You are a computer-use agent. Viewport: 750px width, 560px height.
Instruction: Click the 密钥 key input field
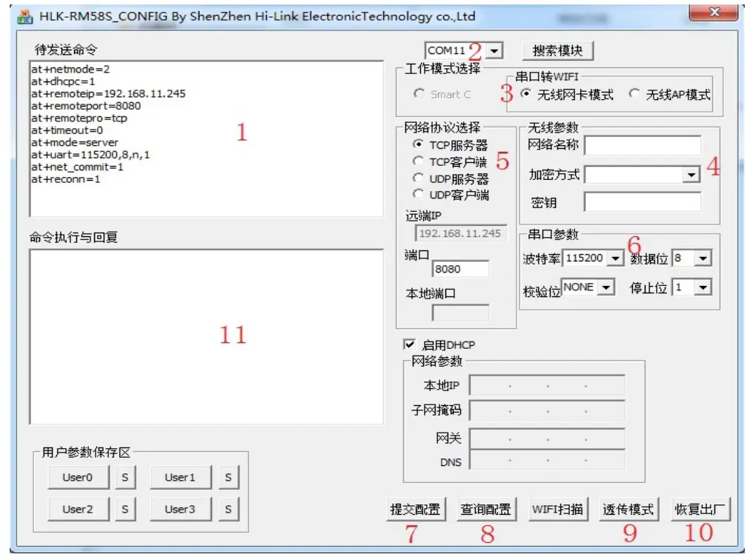tap(643, 201)
